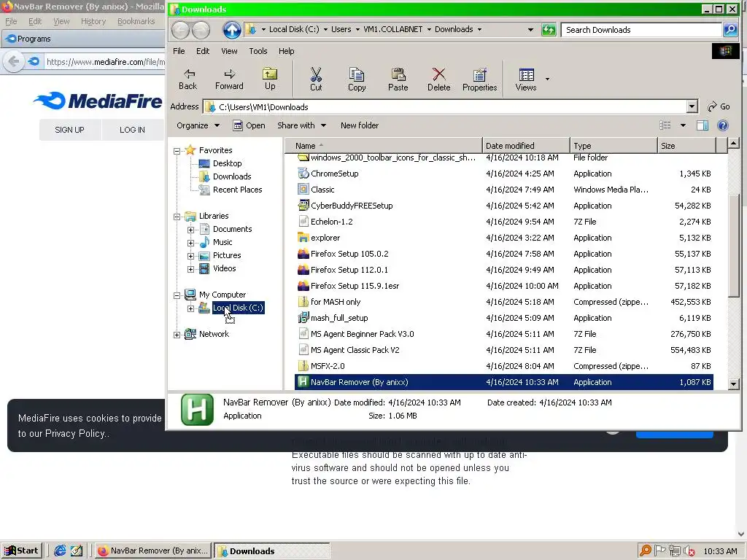Click the search magnifier icon
The image size is (747, 560).
coord(730,29)
